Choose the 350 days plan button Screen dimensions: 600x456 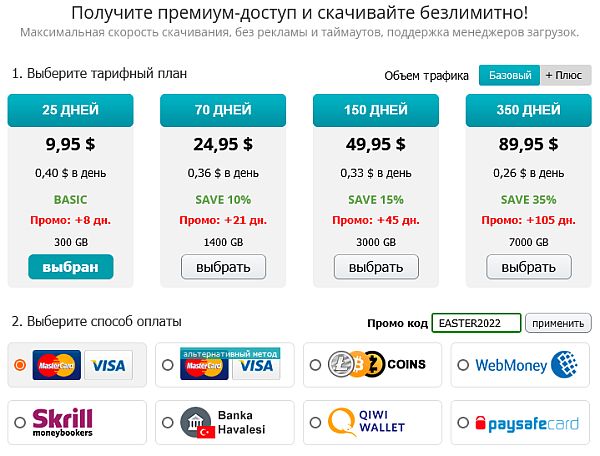(528, 267)
